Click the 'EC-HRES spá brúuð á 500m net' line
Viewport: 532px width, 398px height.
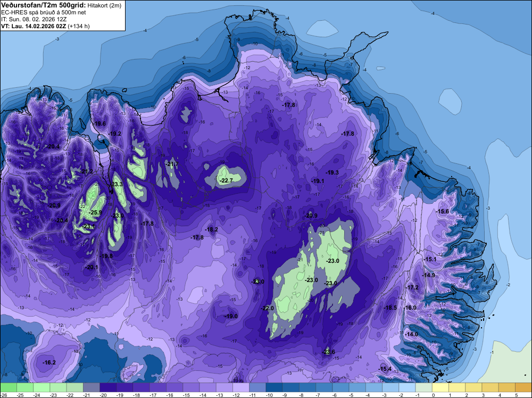pyautogui.click(x=44, y=12)
